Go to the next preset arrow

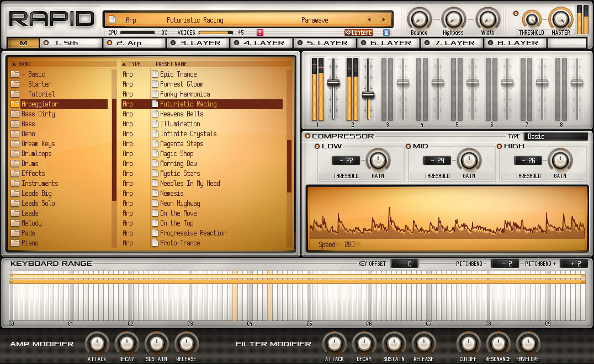pyautogui.click(x=383, y=20)
